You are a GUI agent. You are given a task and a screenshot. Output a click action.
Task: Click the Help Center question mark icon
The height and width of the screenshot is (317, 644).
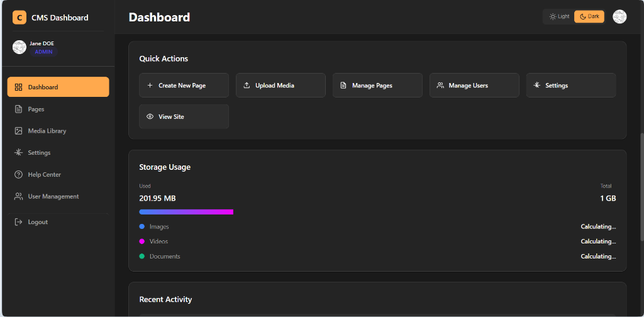coord(18,174)
